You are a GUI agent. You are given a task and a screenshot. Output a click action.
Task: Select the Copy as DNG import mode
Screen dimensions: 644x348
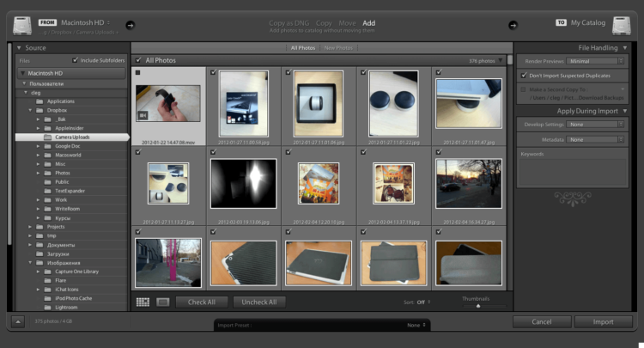289,23
